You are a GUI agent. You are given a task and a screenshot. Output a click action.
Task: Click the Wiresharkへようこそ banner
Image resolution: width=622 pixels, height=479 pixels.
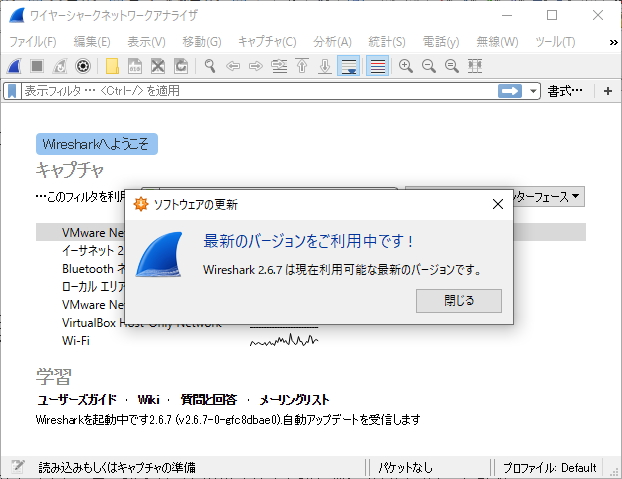pyautogui.click(x=97, y=144)
